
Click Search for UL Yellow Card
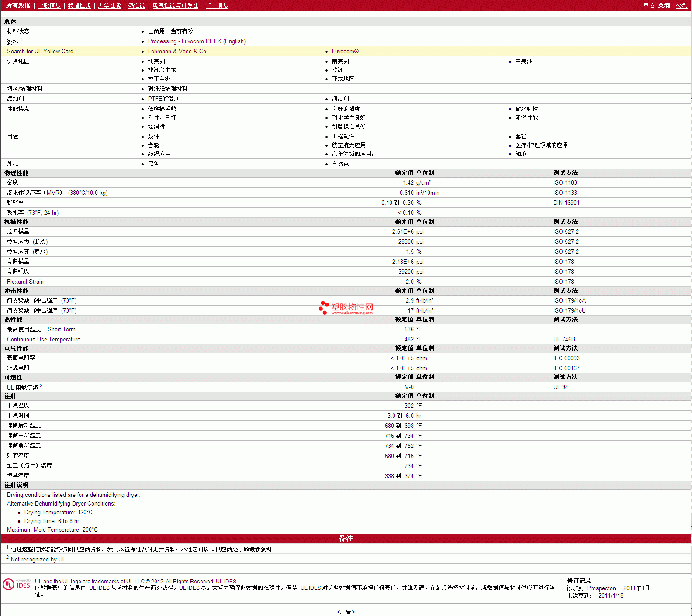pyautogui.click(x=40, y=51)
